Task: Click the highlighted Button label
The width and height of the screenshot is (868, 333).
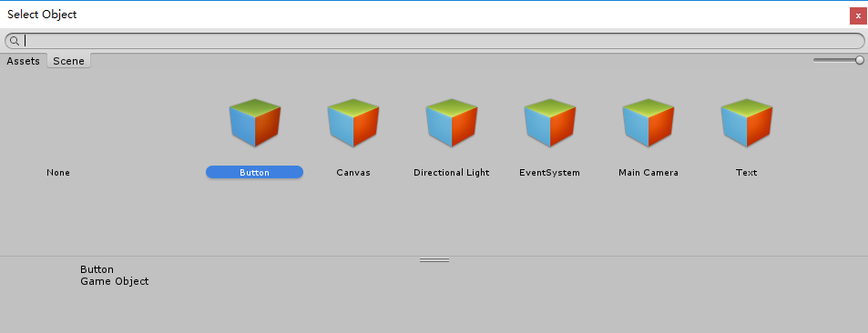Action: (x=255, y=173)
